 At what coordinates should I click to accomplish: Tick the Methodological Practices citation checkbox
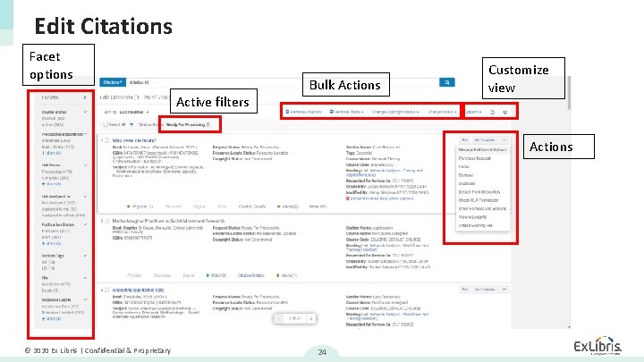click(x=106, y=221)
